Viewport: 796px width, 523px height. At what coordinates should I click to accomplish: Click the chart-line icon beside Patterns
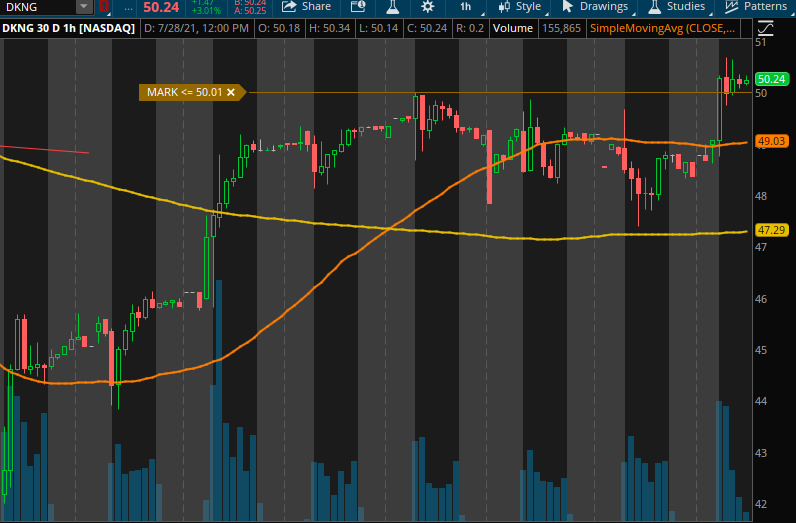(x=731, y=7)
